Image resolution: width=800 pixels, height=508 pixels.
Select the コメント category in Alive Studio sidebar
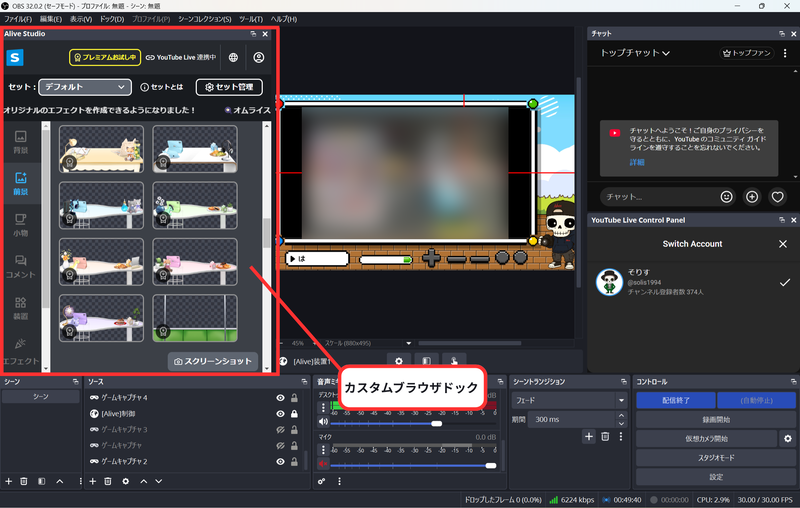pos(20,267)
